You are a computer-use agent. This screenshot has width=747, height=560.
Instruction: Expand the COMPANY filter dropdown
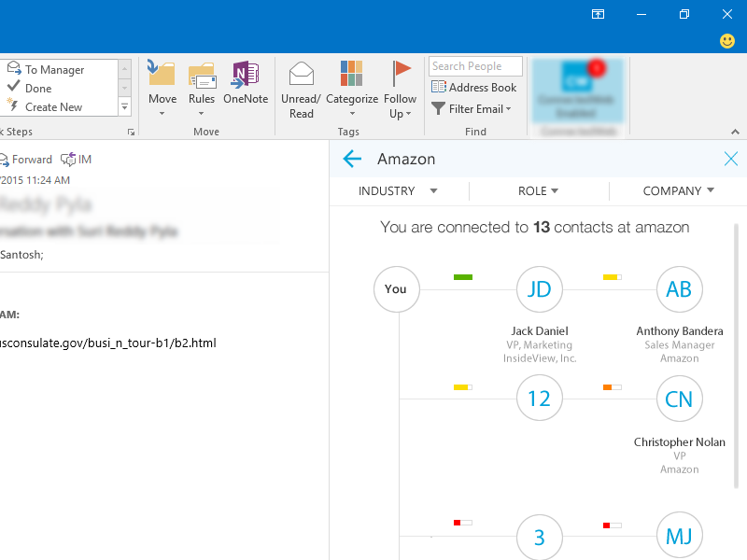675,190
